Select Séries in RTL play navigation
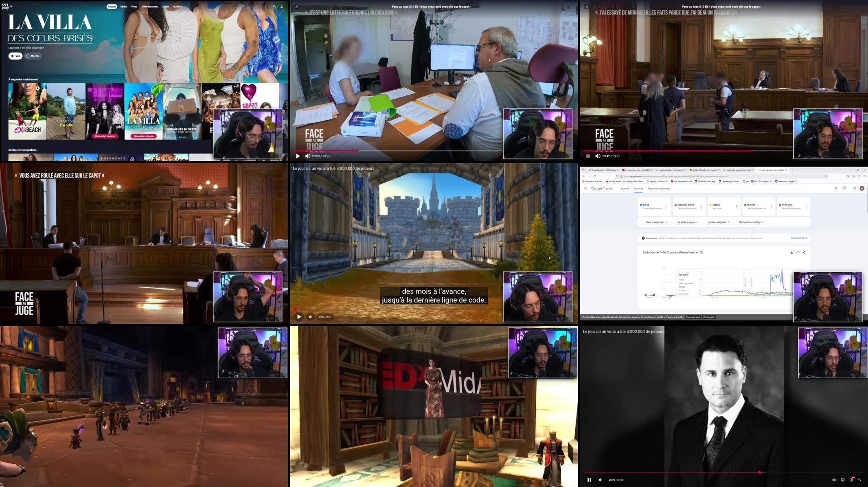Screen dimensions: 868x487 click(x=124, y=7)
